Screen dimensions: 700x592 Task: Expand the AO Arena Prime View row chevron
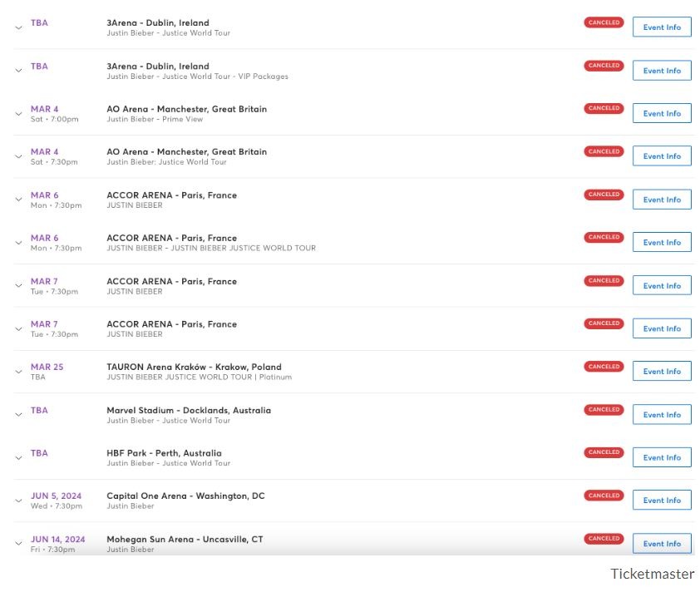(18, 114)
